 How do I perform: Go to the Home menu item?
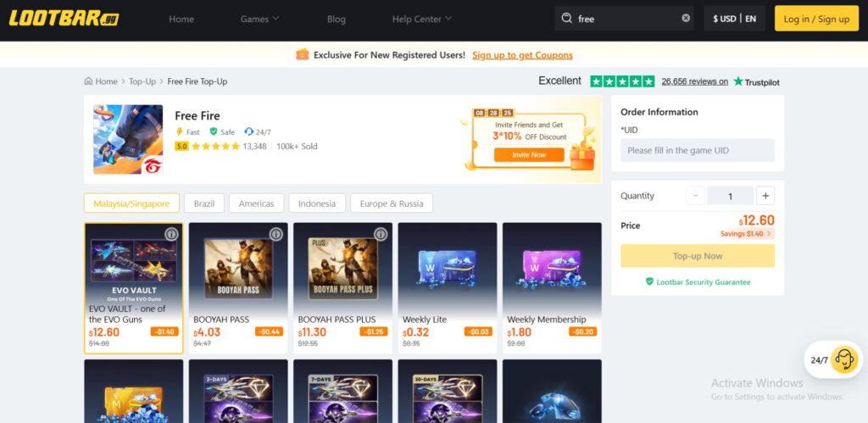tap(181, 19)
